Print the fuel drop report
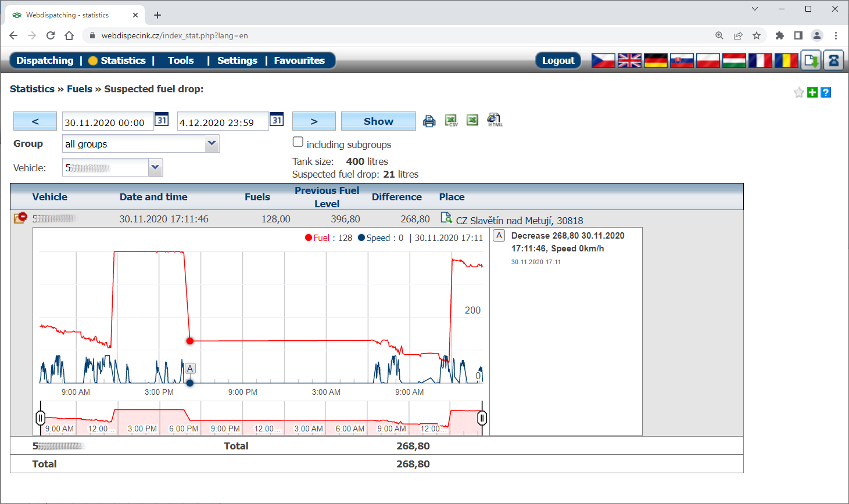The width and height of the screenshot is (849, 504). click(429, 121)
